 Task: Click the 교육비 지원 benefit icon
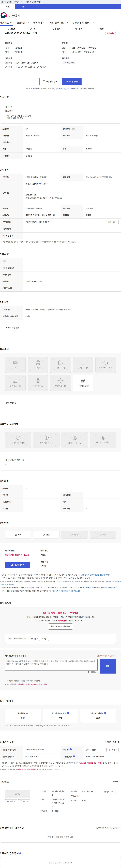(83, 365)
